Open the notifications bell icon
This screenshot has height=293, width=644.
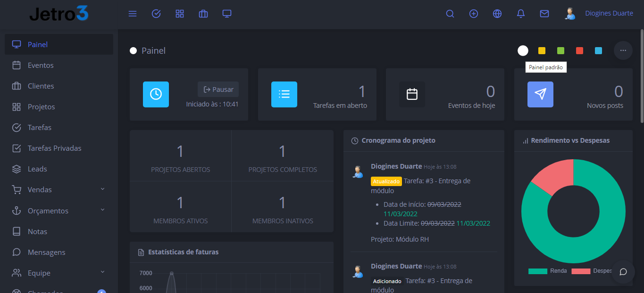(521, 14)
